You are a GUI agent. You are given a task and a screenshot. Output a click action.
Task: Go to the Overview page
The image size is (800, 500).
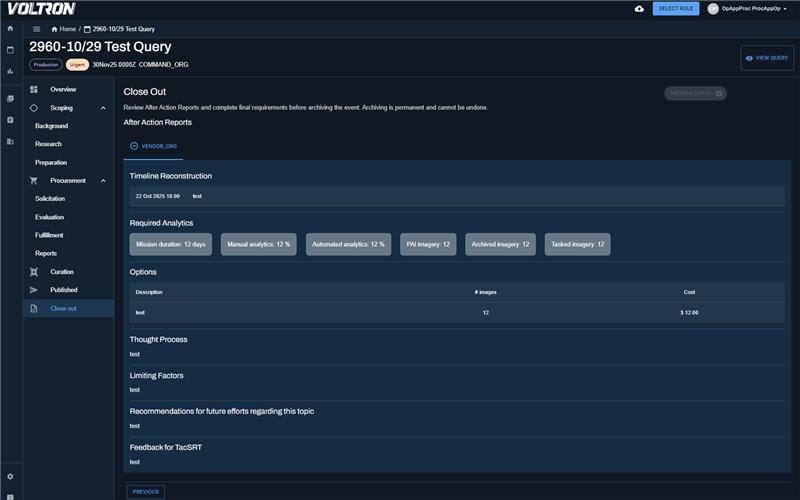[x=63, y=90]
